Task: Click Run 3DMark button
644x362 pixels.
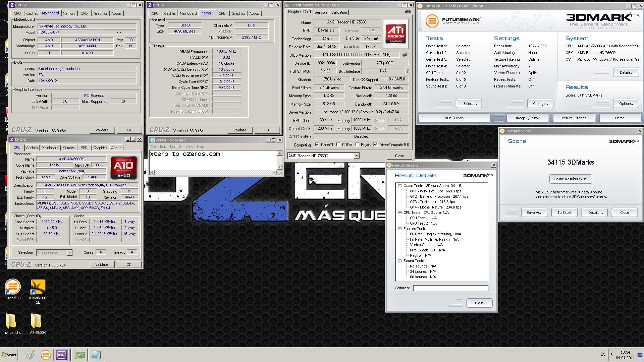Action: coord(454,118)
